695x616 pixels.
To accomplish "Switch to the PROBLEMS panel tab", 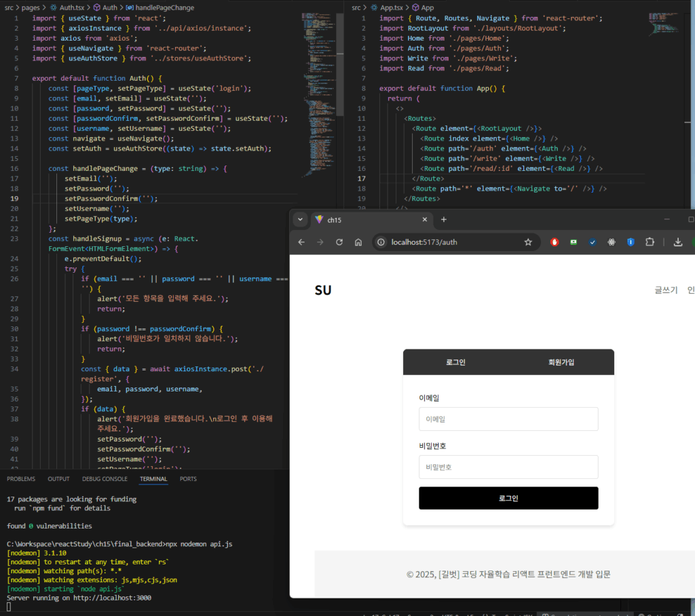I will pos(20,479).
